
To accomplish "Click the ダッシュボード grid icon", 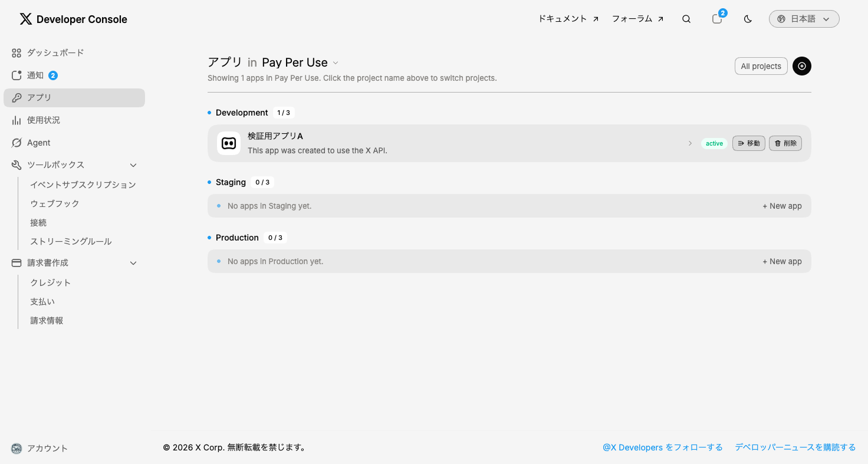I will click(x=17, y=53).
